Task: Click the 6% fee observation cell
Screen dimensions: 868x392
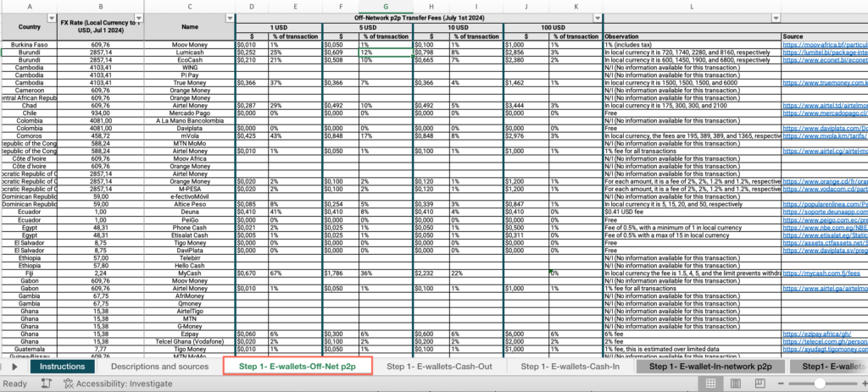Action: click(692, 334)
